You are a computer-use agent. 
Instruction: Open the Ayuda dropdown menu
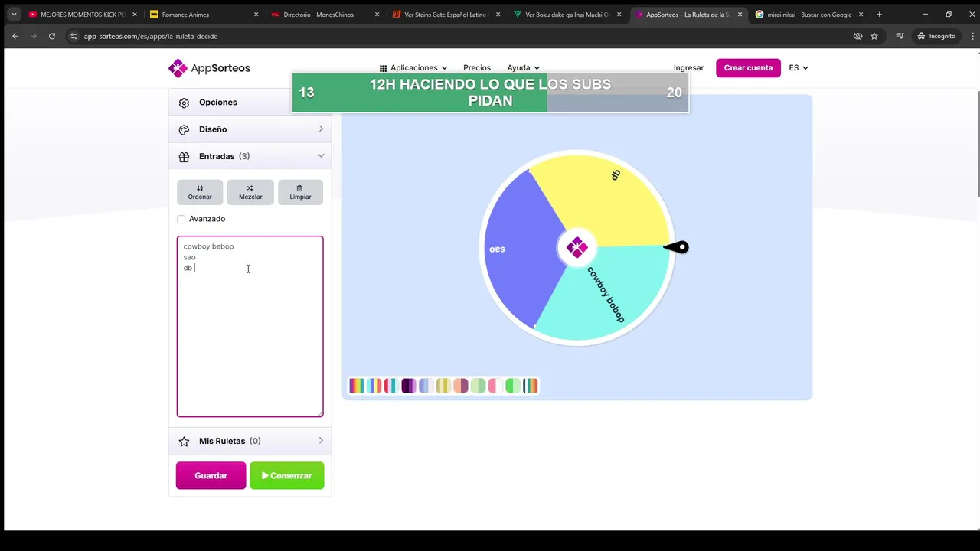pos(524,68)
